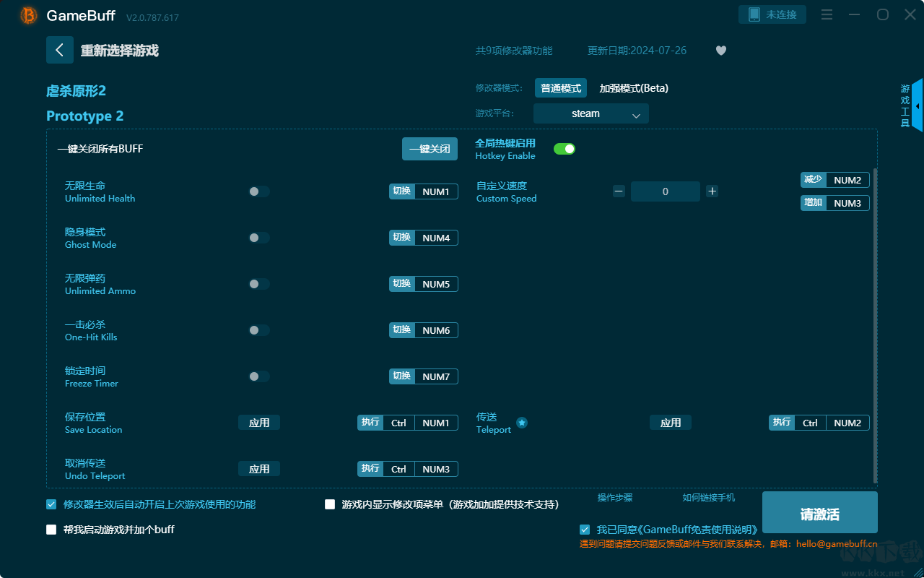Switch to 加强模式(Beta) tab
This screenshot has height=578, width=924.
click(x=633, y=88)
